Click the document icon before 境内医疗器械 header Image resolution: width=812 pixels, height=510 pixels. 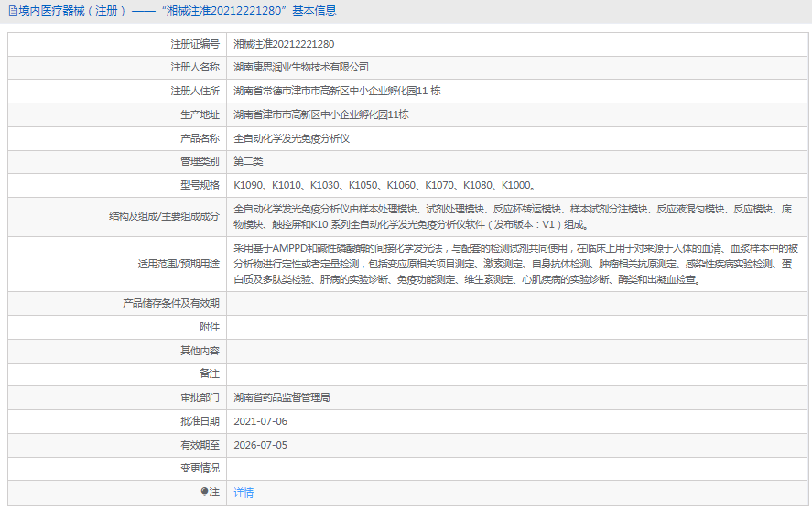(x=13, y=11)
